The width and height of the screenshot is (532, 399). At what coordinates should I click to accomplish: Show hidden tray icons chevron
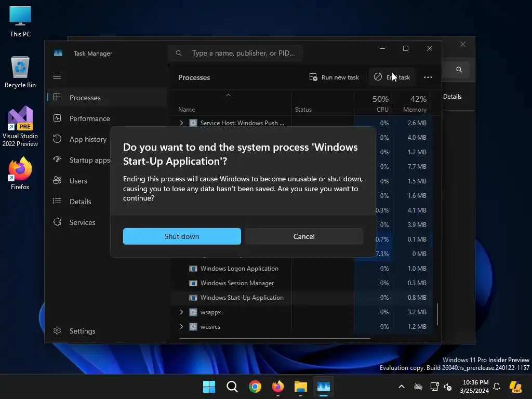tap(402, 387)
